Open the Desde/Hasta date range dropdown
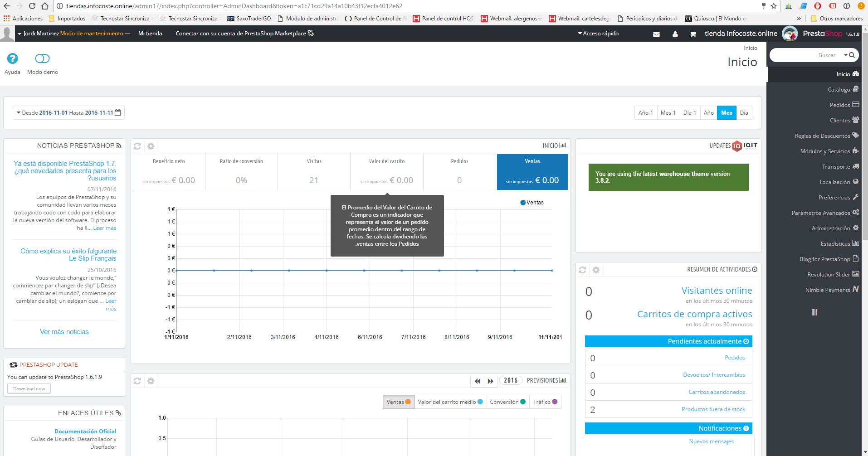868x456 pixels. 68,113
